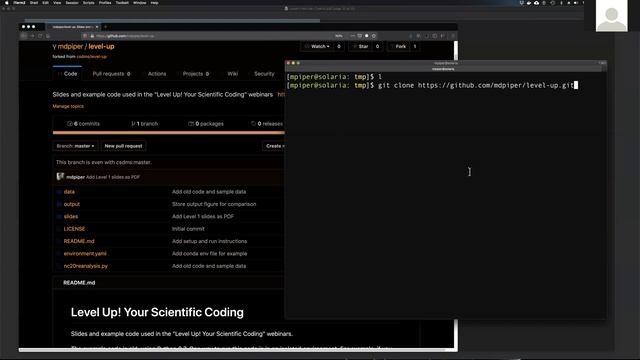Click the fork count 1

coord(415,47)
